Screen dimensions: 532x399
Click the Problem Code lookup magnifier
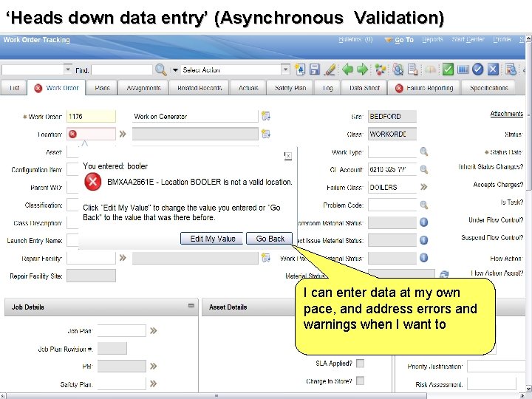424,205
